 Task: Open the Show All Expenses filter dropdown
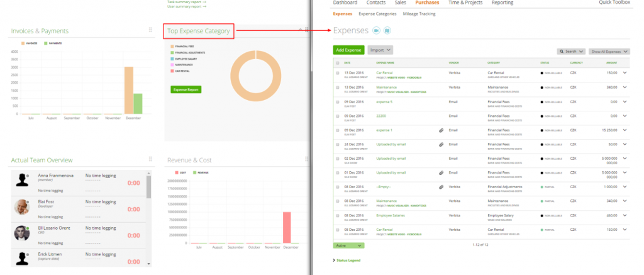coord(609,52)
